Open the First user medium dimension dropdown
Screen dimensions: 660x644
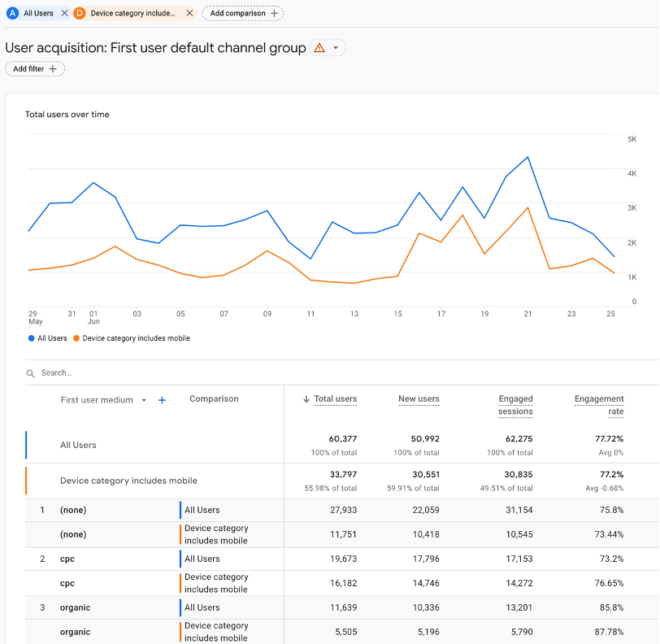pos(103,400)
